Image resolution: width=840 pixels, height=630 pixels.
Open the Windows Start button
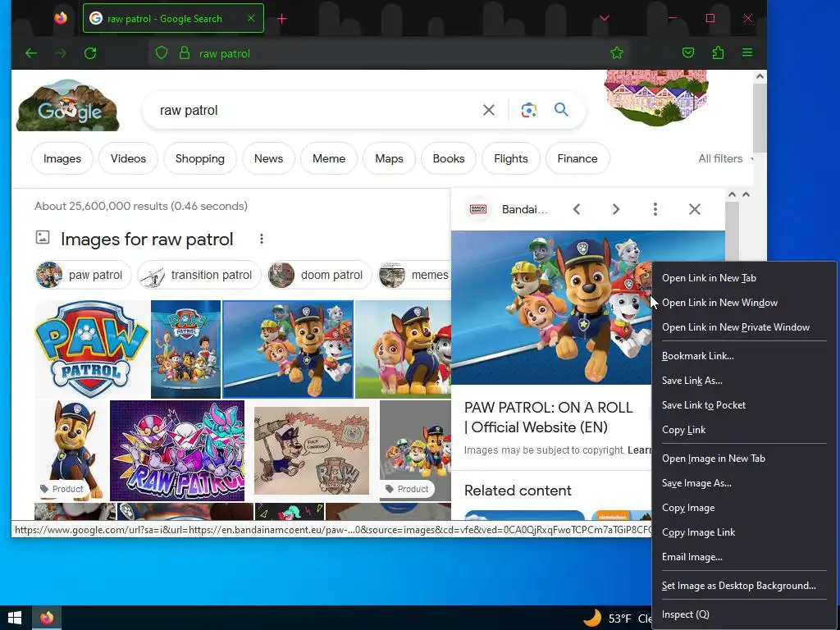tap(15, 618)
